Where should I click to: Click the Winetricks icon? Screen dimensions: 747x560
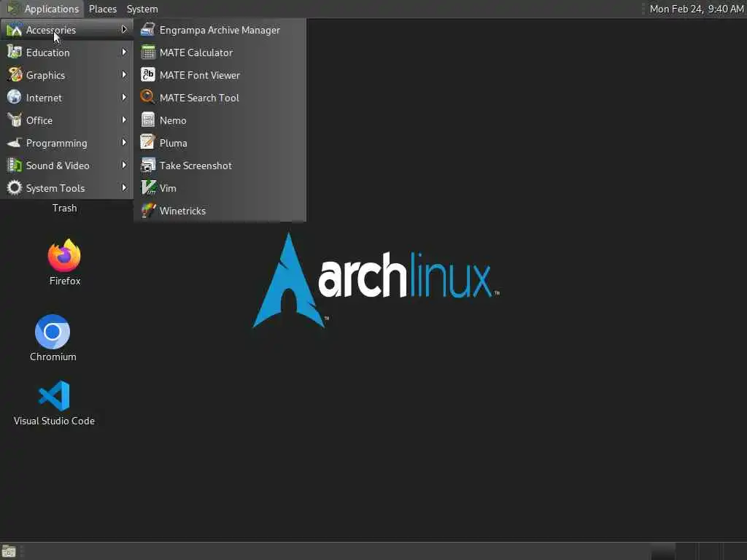[148, 211]
